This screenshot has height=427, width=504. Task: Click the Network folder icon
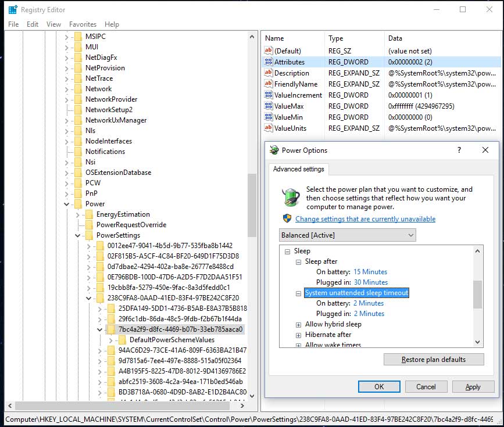[x=78, y=89]
